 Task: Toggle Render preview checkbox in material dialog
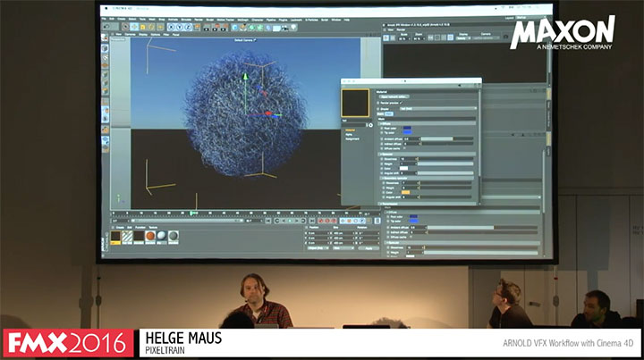coord(402,103)
